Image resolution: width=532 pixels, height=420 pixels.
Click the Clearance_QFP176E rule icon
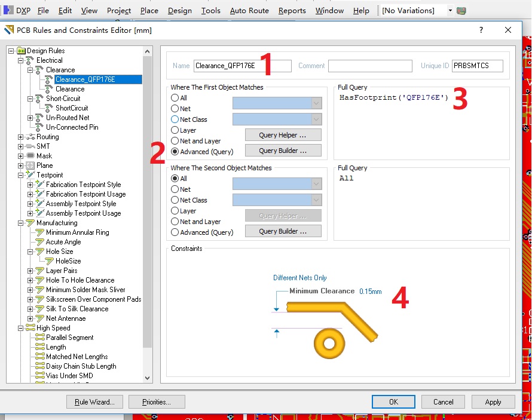[49, 79]
